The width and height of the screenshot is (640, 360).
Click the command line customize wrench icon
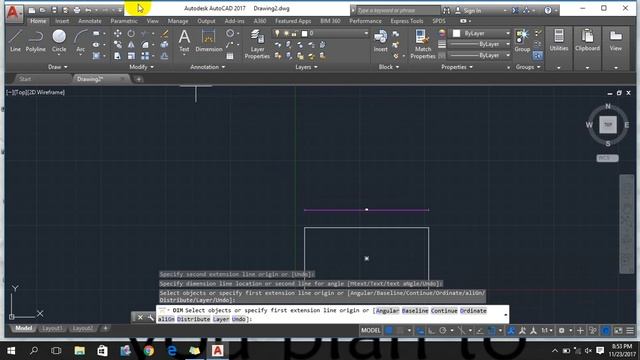pyautogui.click(x=150, y=317)
